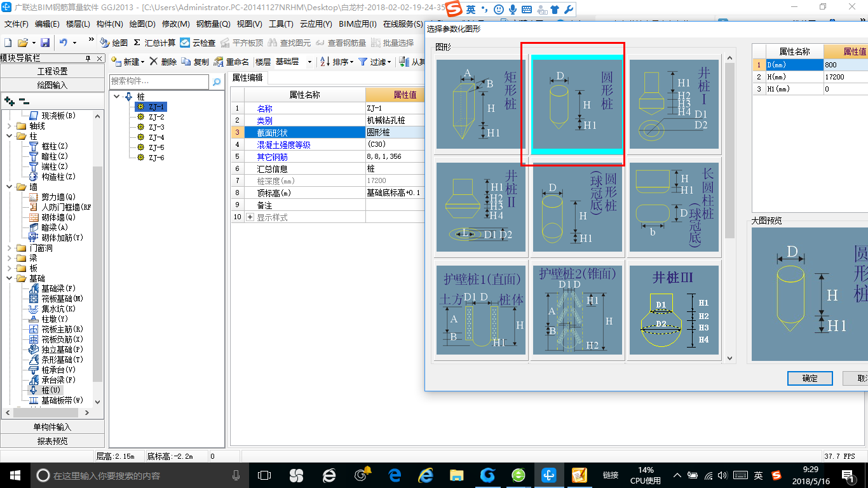The width and height of the screenshot is (868, 488).
Task: Expand the 显示样式 property row
Action: tap(250, 217)
